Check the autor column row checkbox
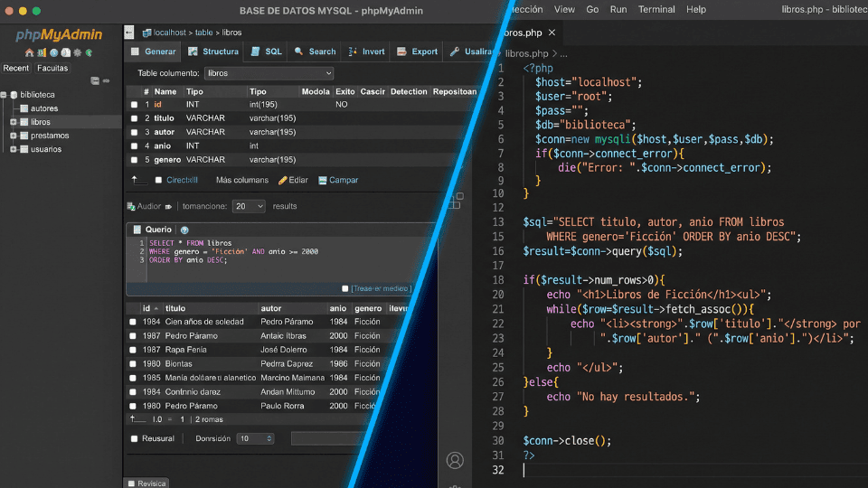Viewport: 868px width, 488px height. [x=134, y=132]
